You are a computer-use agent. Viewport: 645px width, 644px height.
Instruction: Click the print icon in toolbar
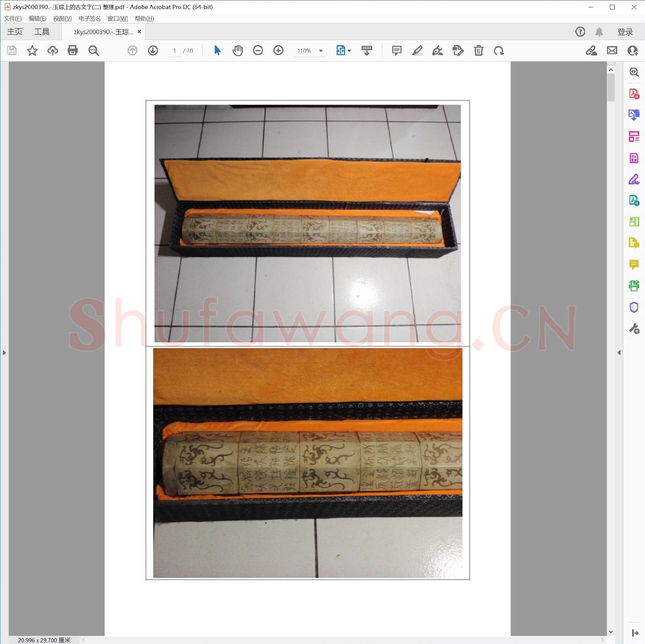pos(73,50)
